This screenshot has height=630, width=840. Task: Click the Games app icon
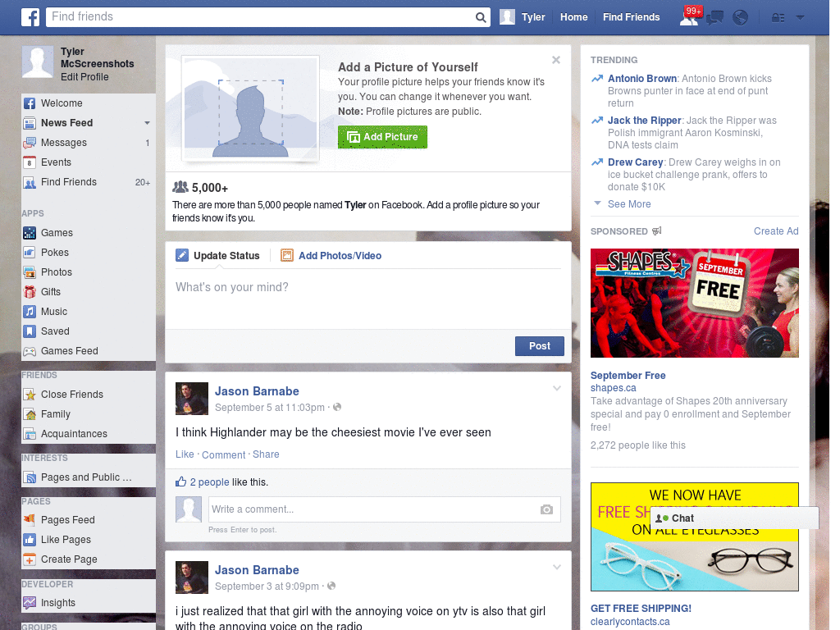coord(30,233)
